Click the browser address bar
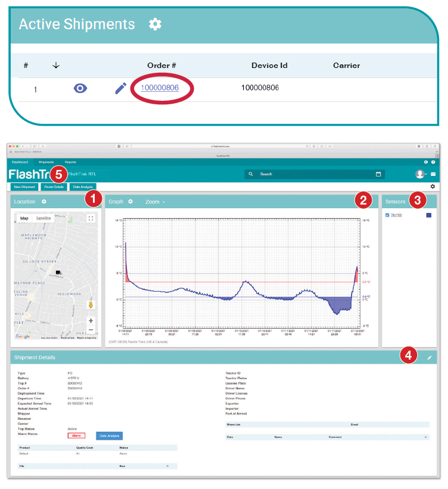Image resolution: width=448 pixels, height=489 pixels. point(221,146)
